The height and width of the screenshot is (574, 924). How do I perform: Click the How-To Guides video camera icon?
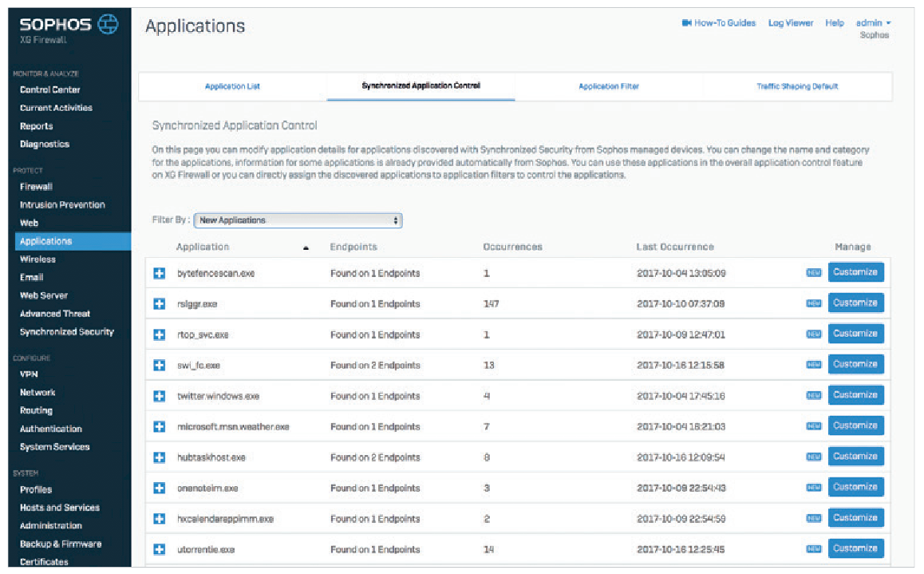click(686, 23)
